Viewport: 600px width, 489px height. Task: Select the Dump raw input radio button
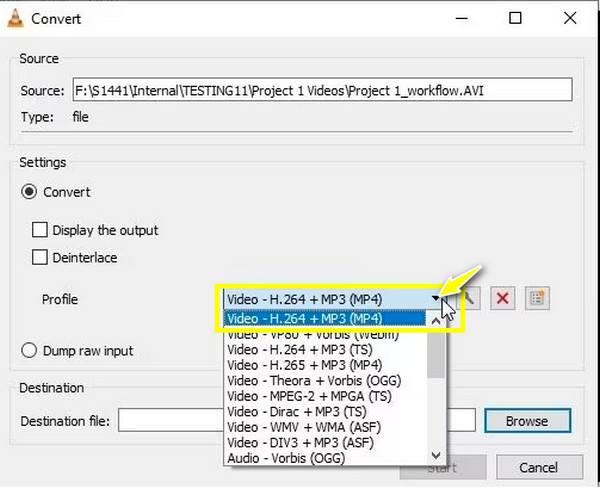[29, 350]
